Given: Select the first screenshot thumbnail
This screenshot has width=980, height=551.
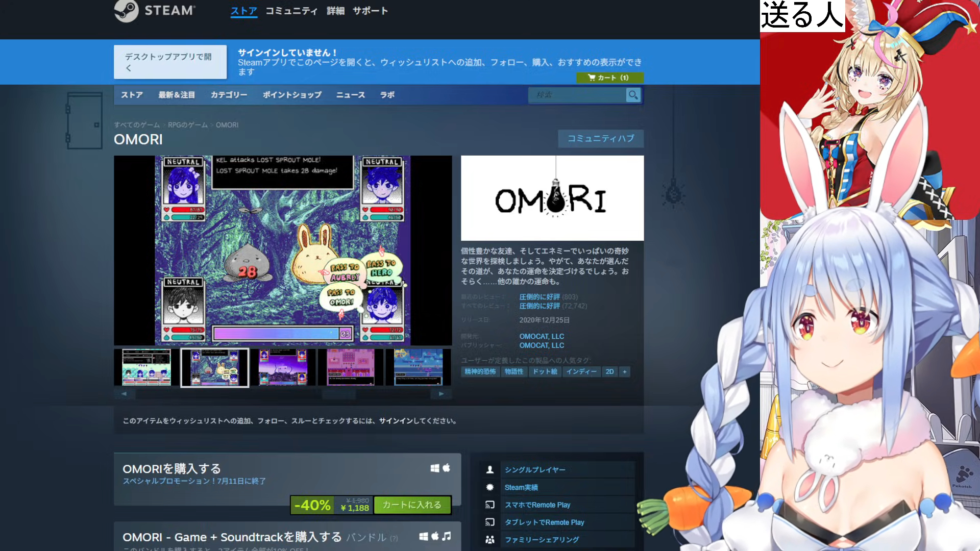Looking at the screenshot, I should click(146, 367).
